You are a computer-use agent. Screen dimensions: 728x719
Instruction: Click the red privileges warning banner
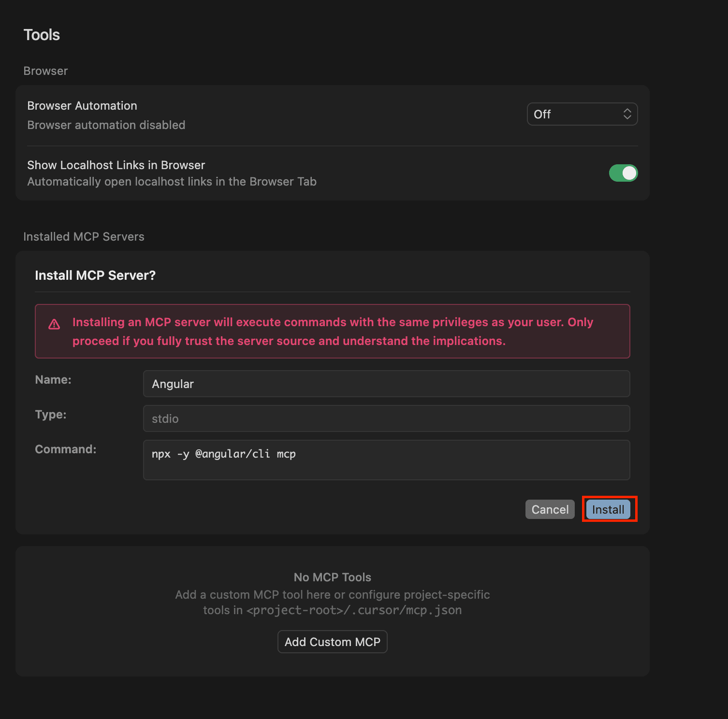332,331
